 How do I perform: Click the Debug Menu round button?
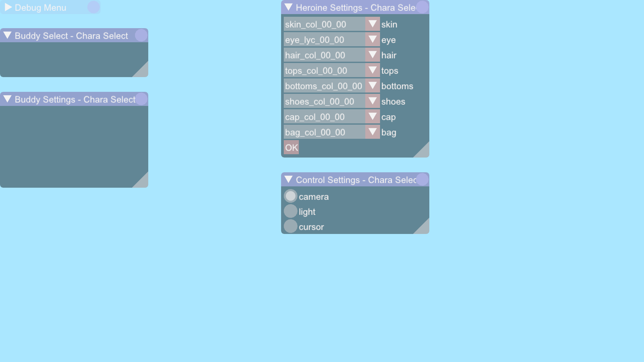tap(94, 7)
